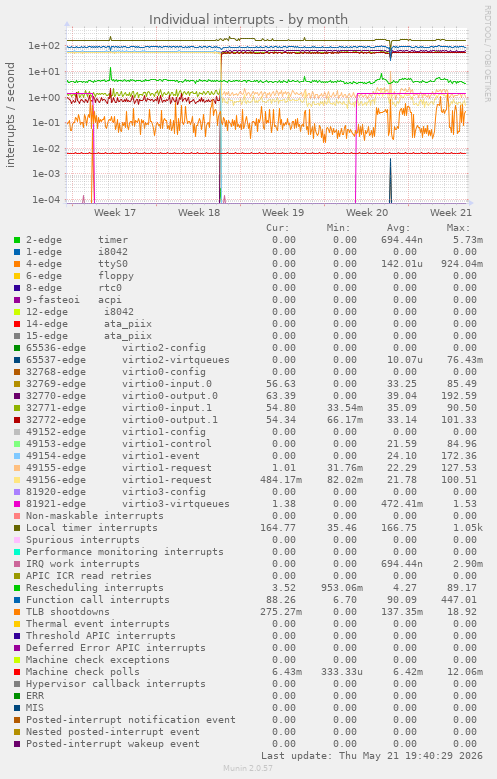Click the olive swatch for Local timer interrupts
497x779 pixels.
pyautogui.click(x=17, y=528)
